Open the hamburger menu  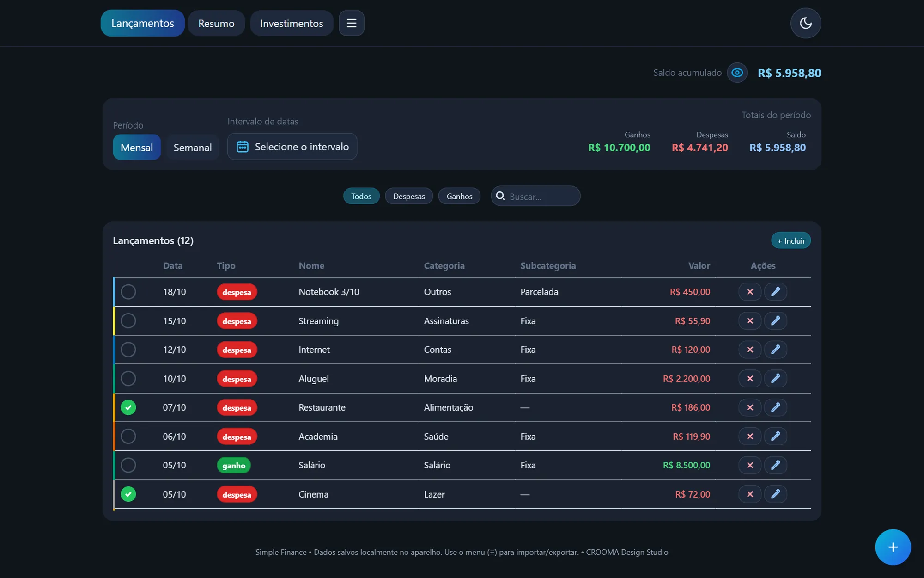(x=351, y=23)
